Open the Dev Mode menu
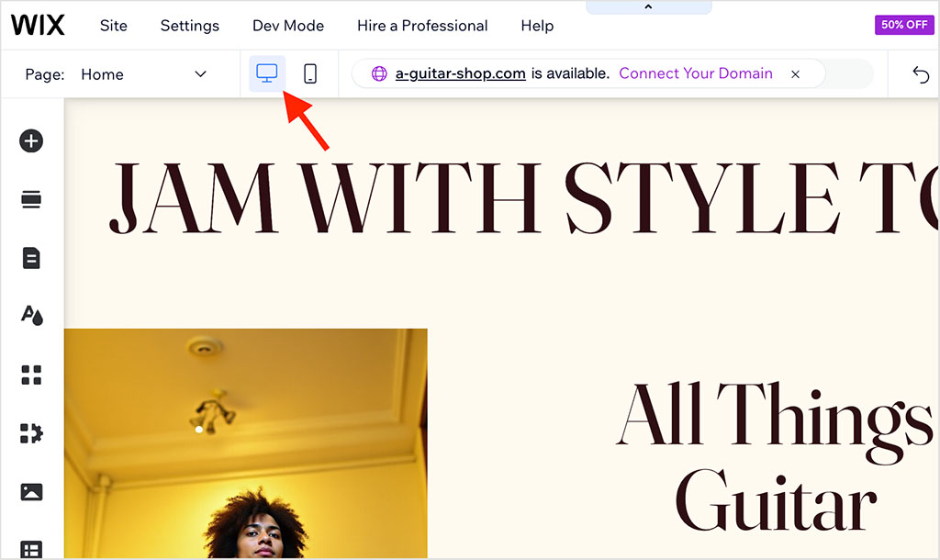This screenshot has width=940, height=560. [287, 26]
